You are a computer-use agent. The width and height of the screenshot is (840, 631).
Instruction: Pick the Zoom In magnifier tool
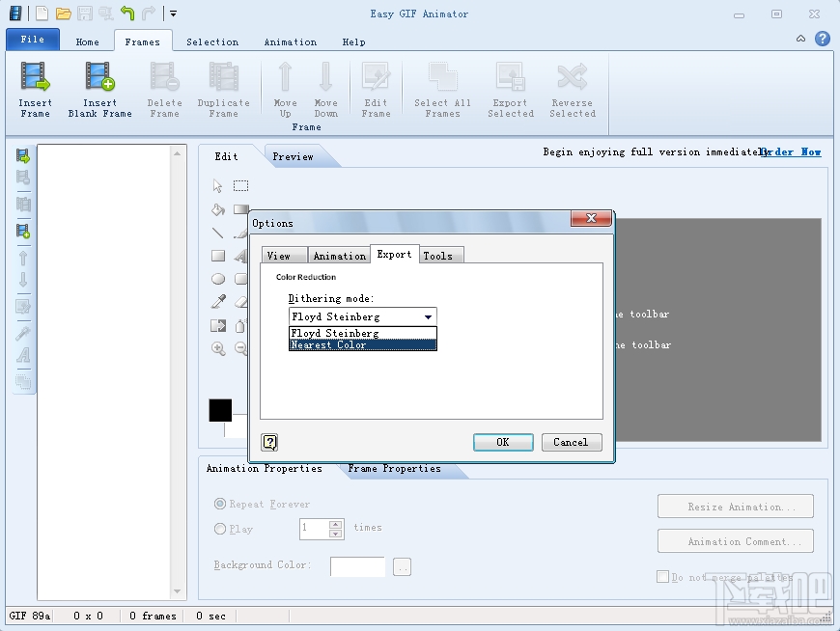pos(218,348)
